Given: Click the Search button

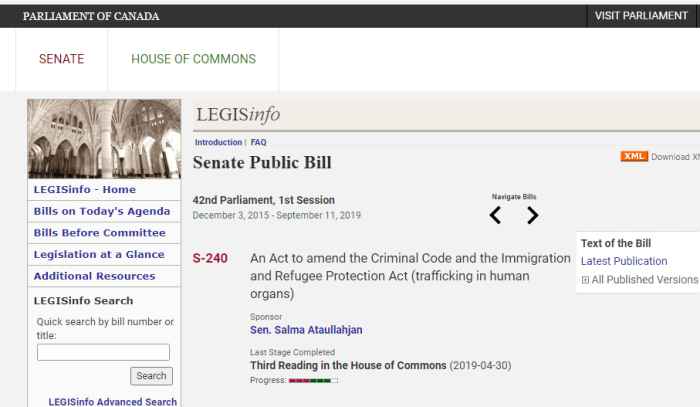Looking at the screenshot, I should pyautogui.click(x=151, y=376).
